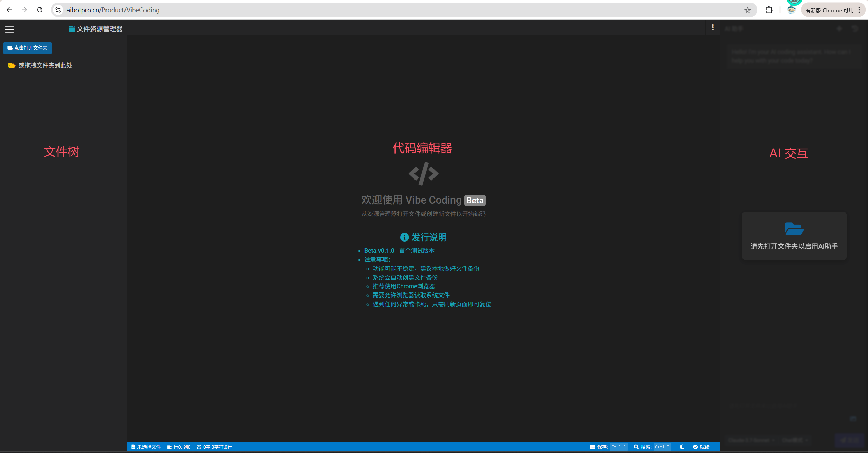
Task: Click the blue folder icon in the AI panel
Action: [794, 229]
